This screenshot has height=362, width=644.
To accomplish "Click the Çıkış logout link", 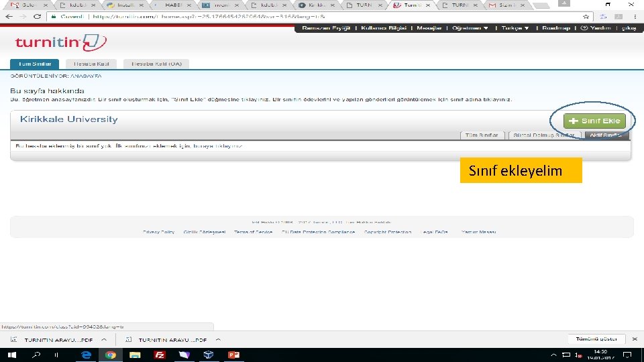I will pyautogui.click(x=629, y=28).
